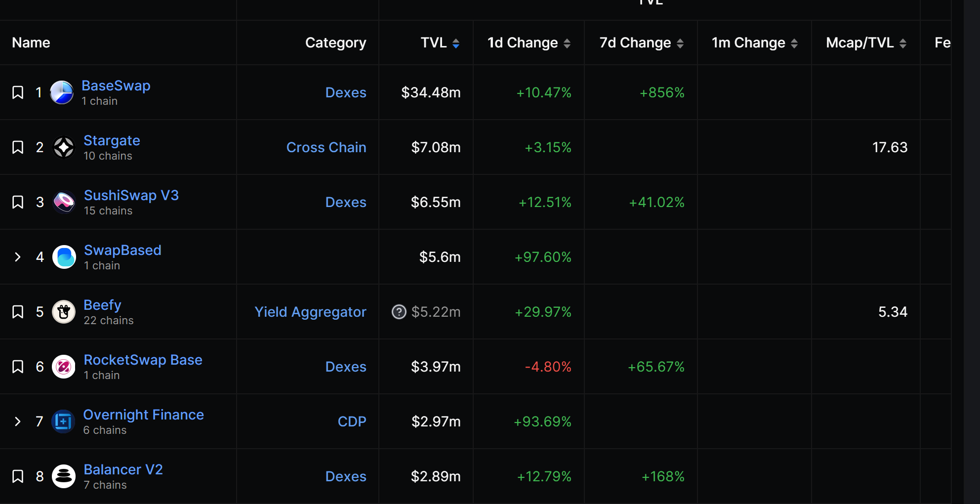This screenshot has width=980, height=504.
Task: Click the BaseSwap protocol logo icon
Action: click(62, 92)
